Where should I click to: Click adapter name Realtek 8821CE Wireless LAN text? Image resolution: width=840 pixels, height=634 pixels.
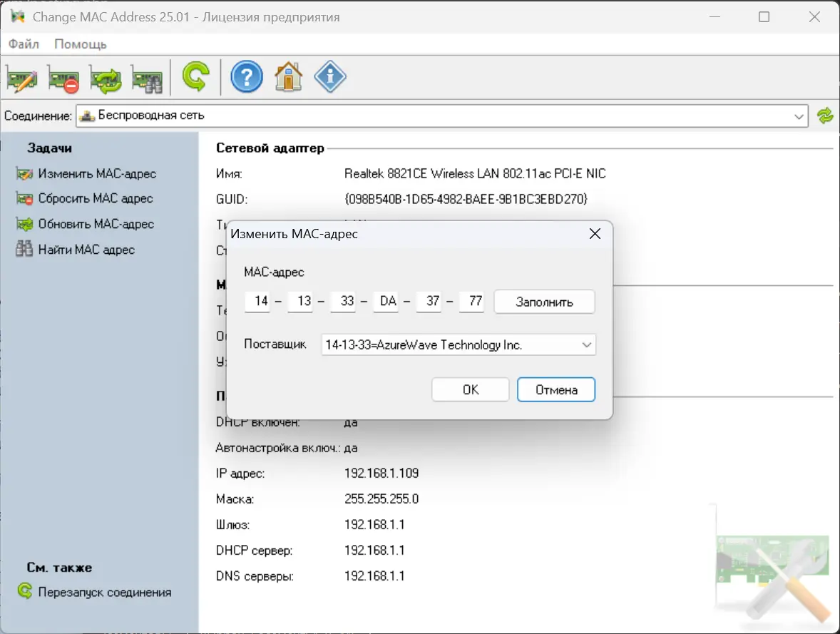(475, 173)
